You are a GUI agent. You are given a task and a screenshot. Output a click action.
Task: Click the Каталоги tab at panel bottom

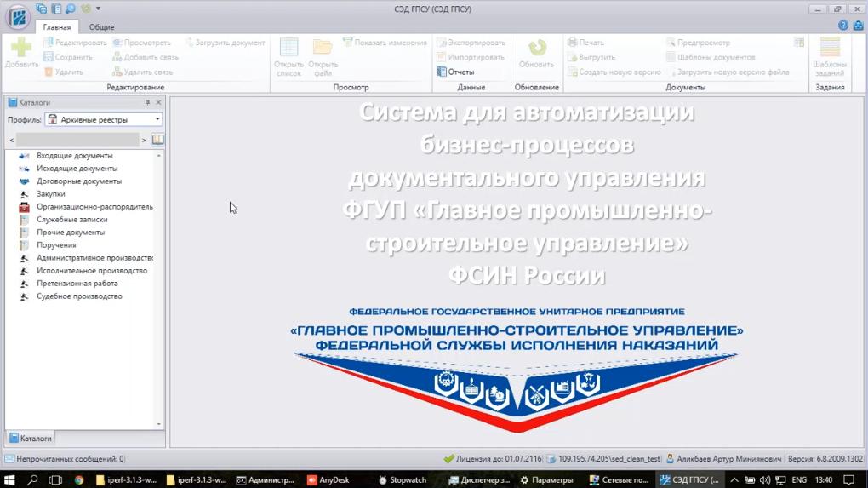click(31, 438)
